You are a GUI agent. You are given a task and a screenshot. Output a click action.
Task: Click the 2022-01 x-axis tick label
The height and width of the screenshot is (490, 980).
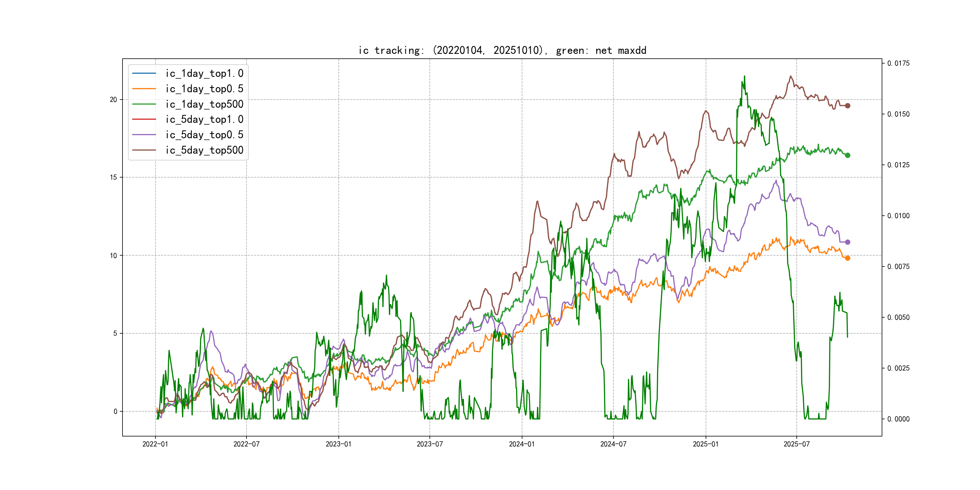pos(155,444)
